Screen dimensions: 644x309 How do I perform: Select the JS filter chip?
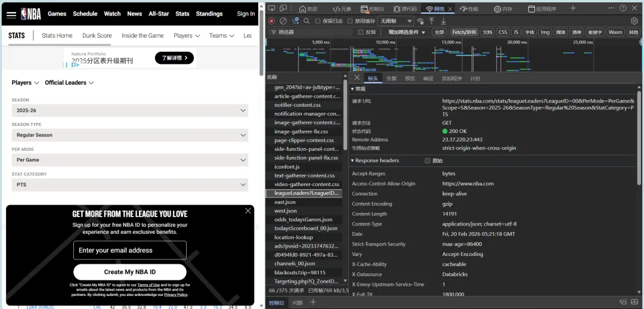(x=516, y=32)
